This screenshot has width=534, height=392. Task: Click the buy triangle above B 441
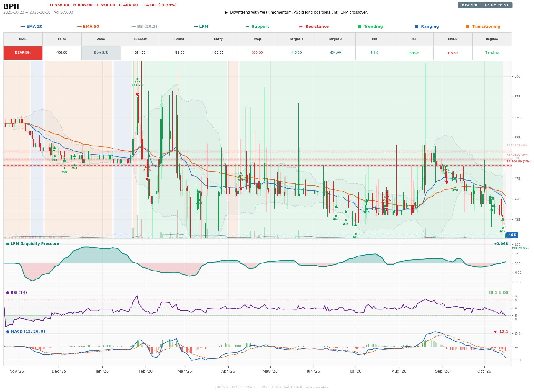click(x=336, y=207)
